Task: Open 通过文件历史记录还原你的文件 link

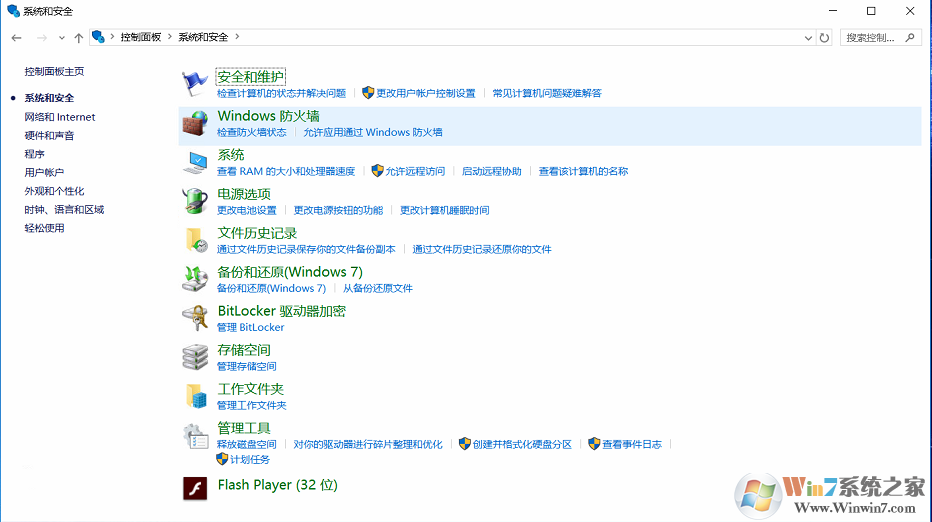Action: [x=482, y=250]
